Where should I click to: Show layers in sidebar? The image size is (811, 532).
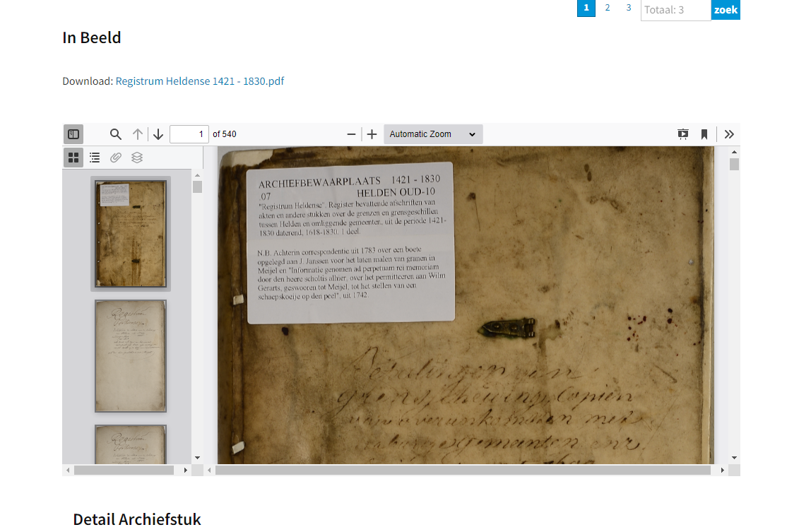[x=137, y=158]
